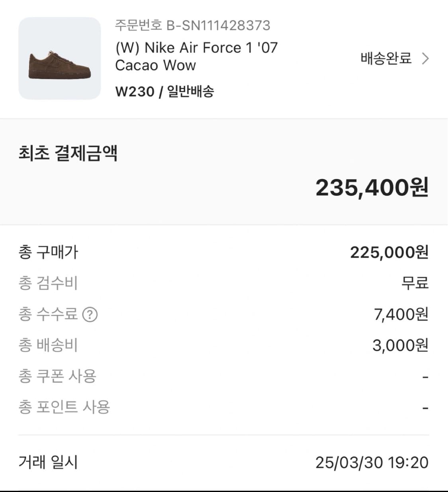This screenshot has height=492, width=448.
Task: Tap the 무료 free inspection fee value
Action: (x=415, y=283)
